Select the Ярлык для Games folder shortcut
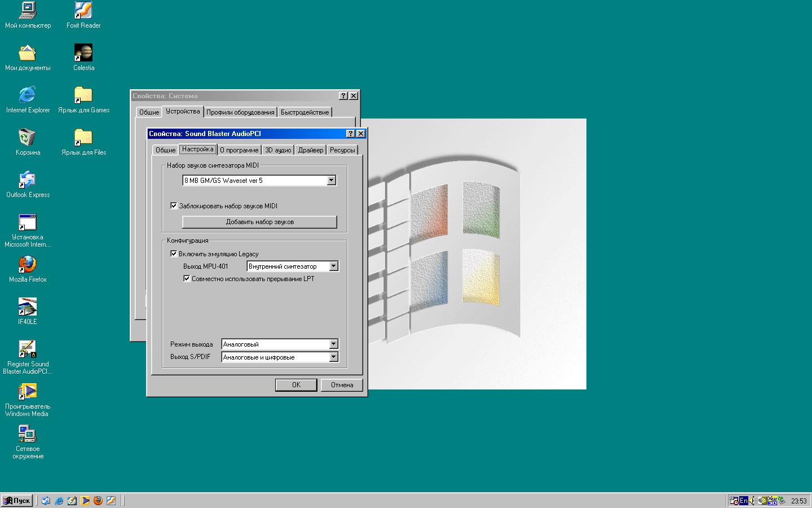This screenshot has height=508, width=812. click(83, 100)
